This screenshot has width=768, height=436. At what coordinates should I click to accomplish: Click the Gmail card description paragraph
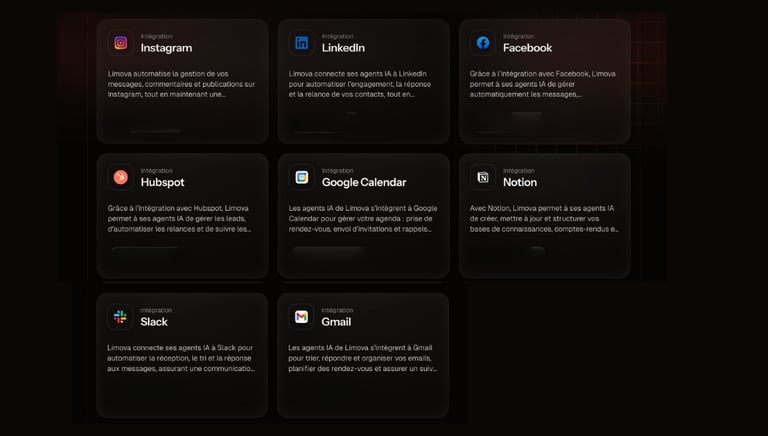[362, 358]
